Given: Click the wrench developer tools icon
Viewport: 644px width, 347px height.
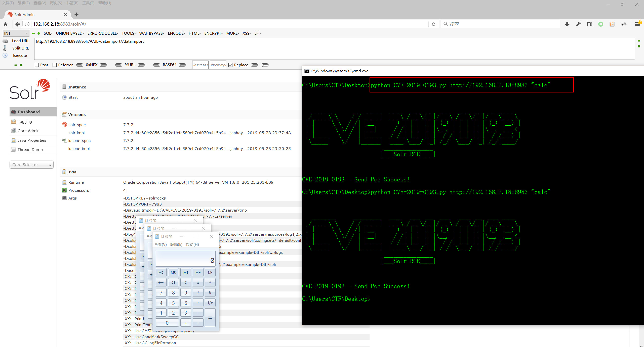Looking at the screenshot, I should [x=578, y=24].
